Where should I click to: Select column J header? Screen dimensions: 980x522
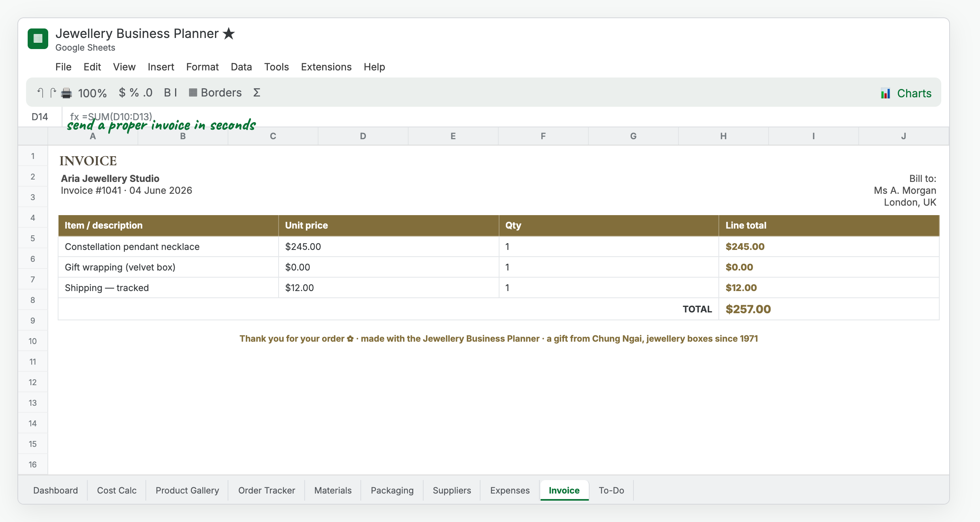[x=904, y=136]
